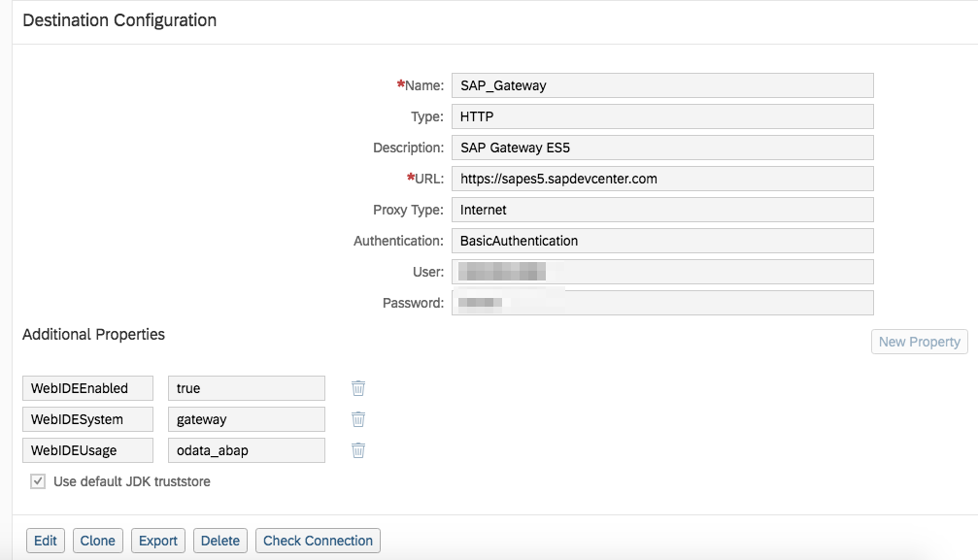Export the destination configuration
Screen dimensions: 978x560
click(157, 541)
